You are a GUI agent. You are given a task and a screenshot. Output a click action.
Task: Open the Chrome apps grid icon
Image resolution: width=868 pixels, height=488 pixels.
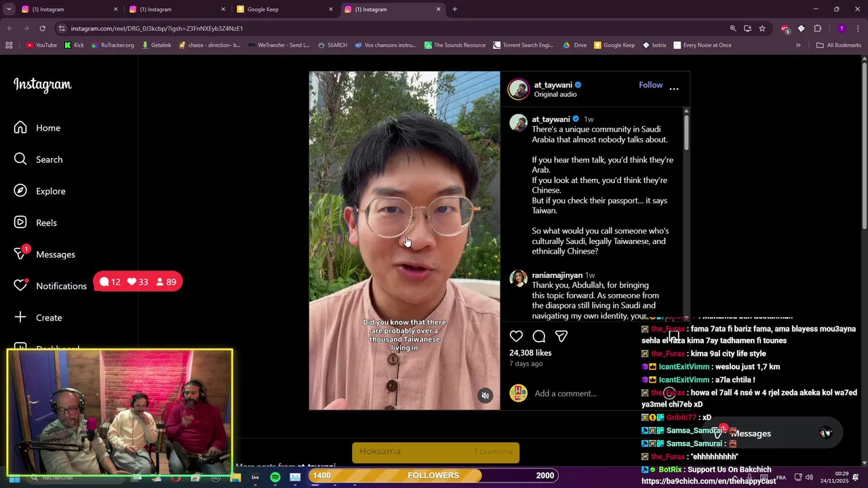9,45
